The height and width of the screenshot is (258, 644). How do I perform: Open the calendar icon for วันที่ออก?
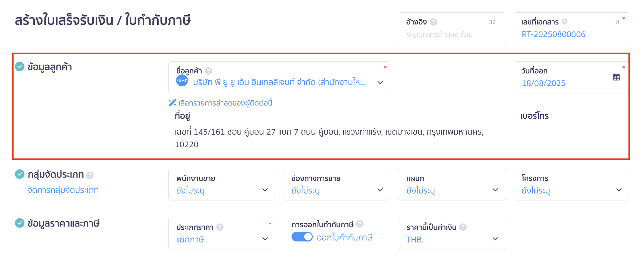point(617,77)
